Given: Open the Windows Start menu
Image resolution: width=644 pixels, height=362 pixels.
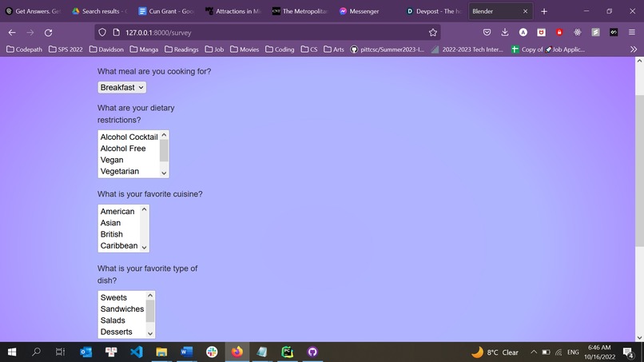Looking at the screenshot, I should 12,352.
